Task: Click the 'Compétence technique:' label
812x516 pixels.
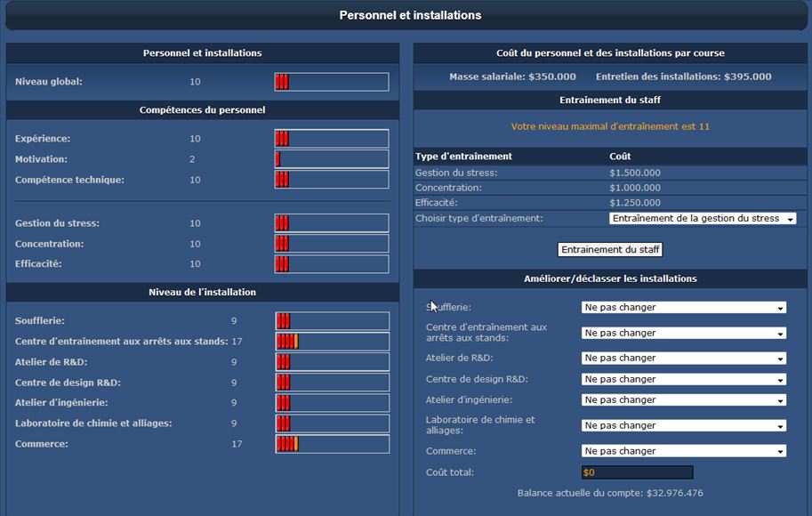Action: pyautogui.click(x=69, y=180)
